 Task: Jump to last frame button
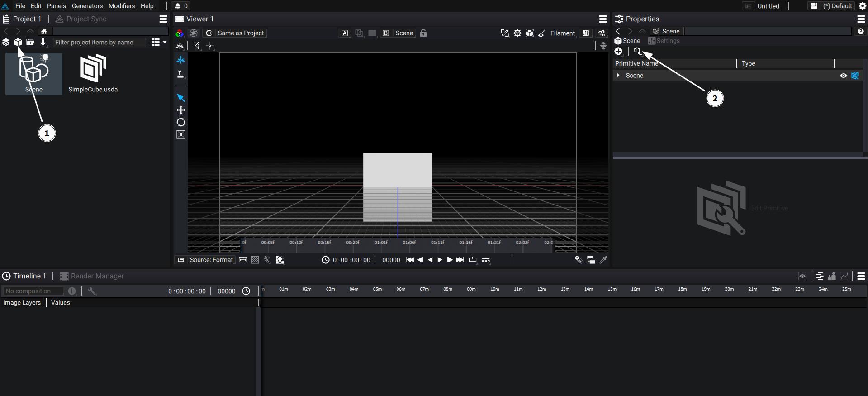(460, 260)
